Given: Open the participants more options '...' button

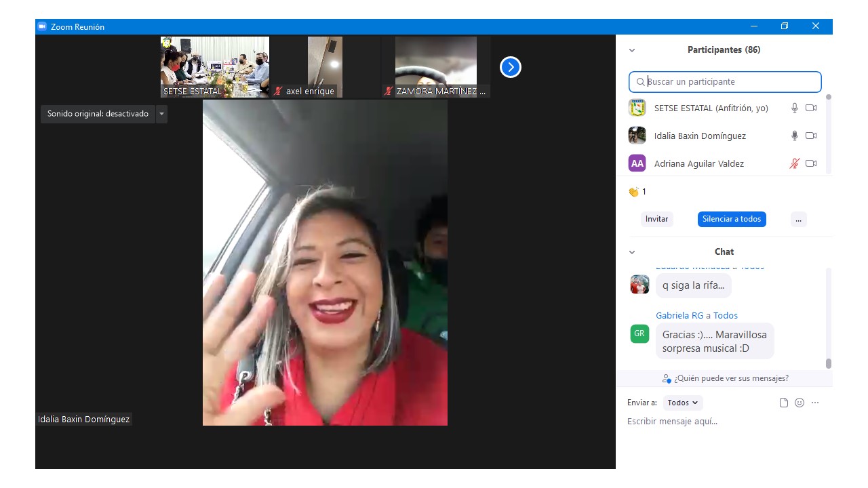Looking at the screenshot, I should [x=799, y=219].
